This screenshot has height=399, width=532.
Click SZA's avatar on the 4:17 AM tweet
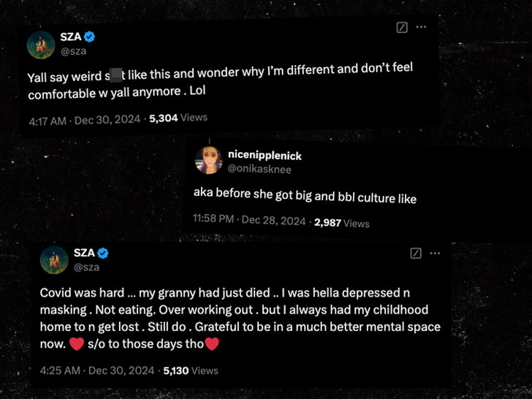pyautogui.click(x=42, y=45)
